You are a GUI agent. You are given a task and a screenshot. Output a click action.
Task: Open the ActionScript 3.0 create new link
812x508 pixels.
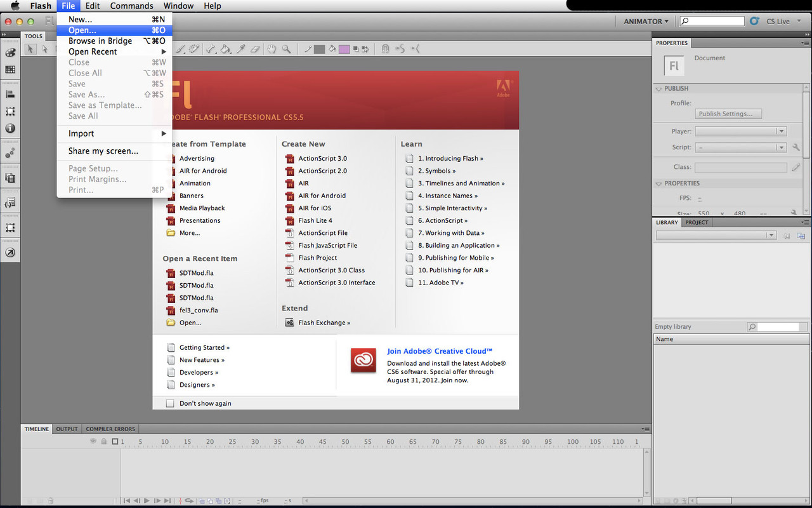322,159
